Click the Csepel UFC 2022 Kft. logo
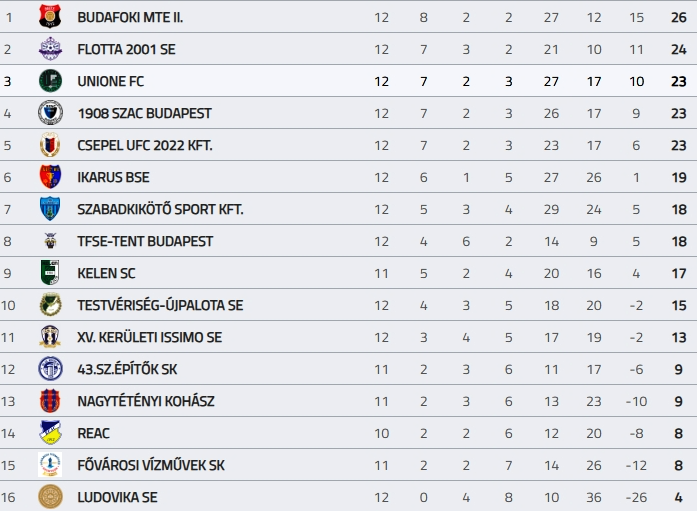The image size is (697, 511). click(x=50, y=145)
